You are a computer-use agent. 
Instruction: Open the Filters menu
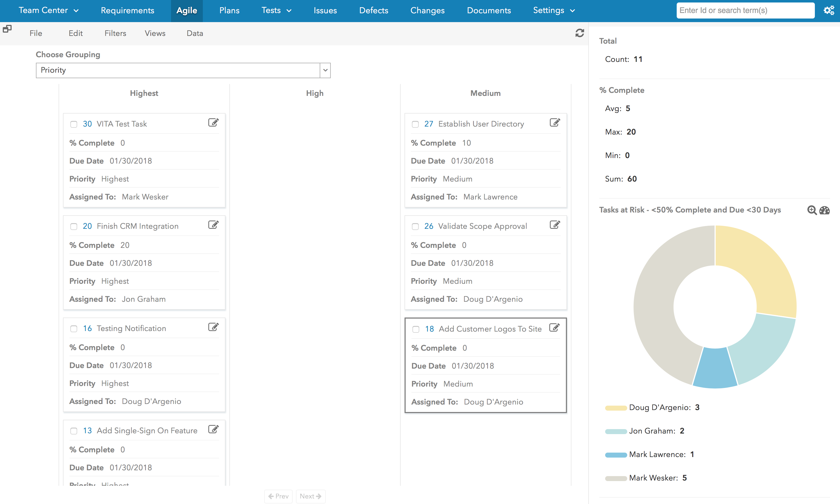point(115,33)
